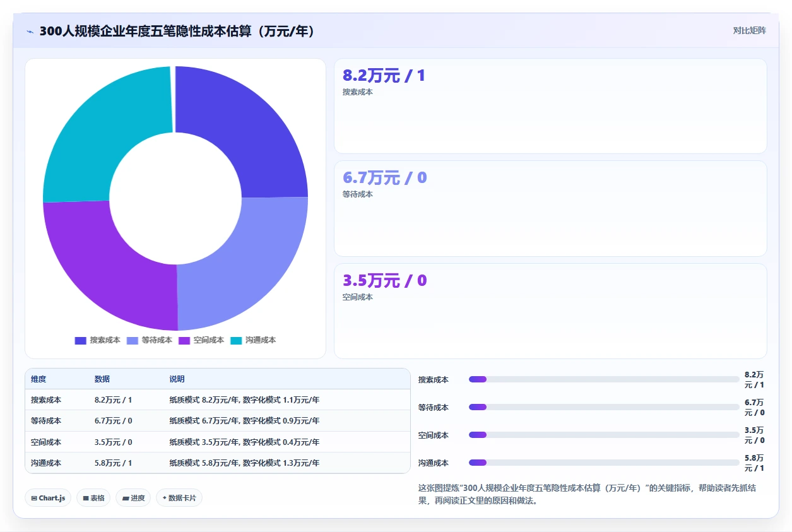Click the 空间成本 progress bar
This screenshot has width=792, height=532.
[x=604, y=435]
